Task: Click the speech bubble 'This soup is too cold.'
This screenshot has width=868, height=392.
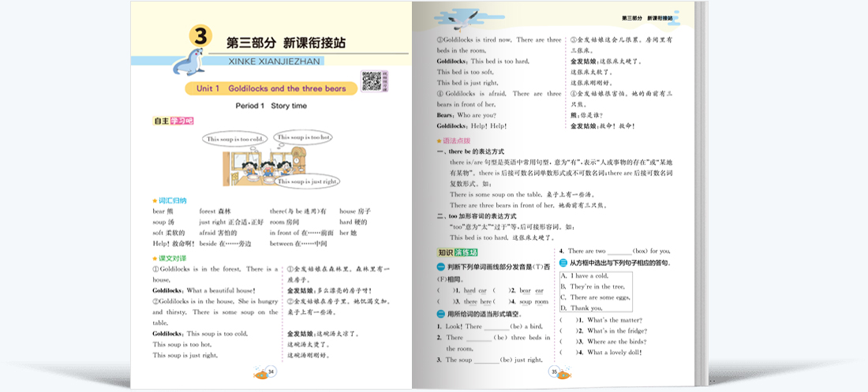Action: (x=234, y=140)
